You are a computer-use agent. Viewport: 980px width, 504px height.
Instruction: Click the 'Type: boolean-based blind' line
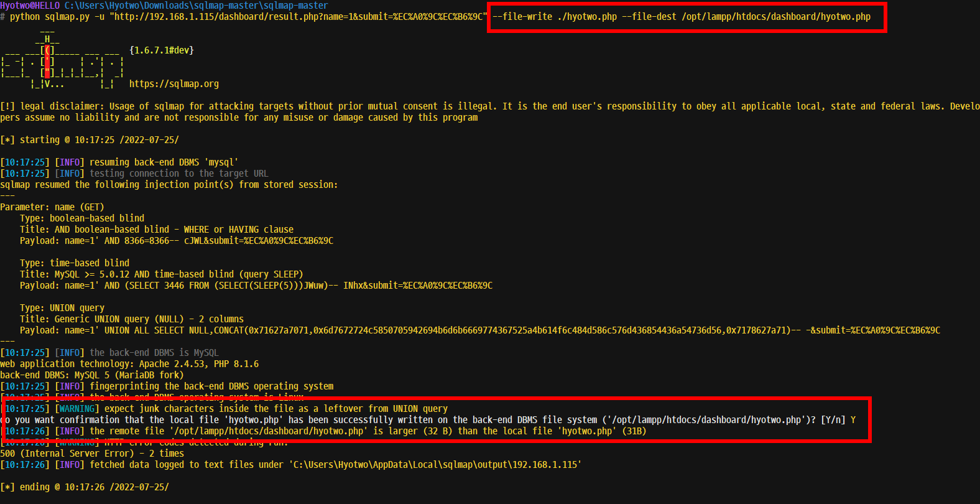(82, 218)
